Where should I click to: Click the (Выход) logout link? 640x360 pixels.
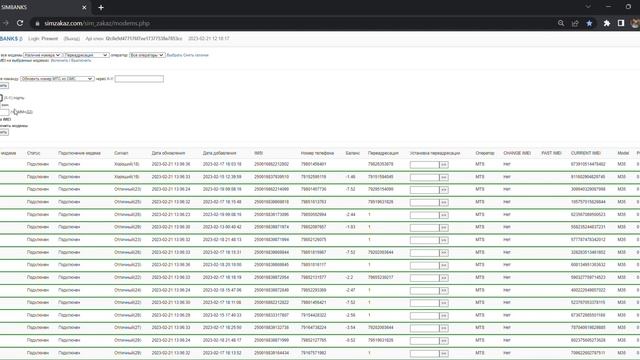72,38
